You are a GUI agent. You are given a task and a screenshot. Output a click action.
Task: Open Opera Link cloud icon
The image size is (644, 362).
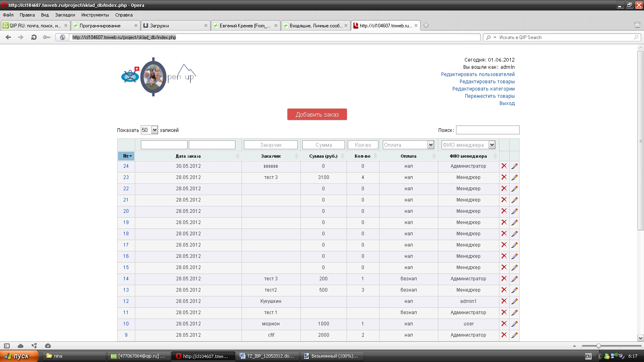[21, 346]
